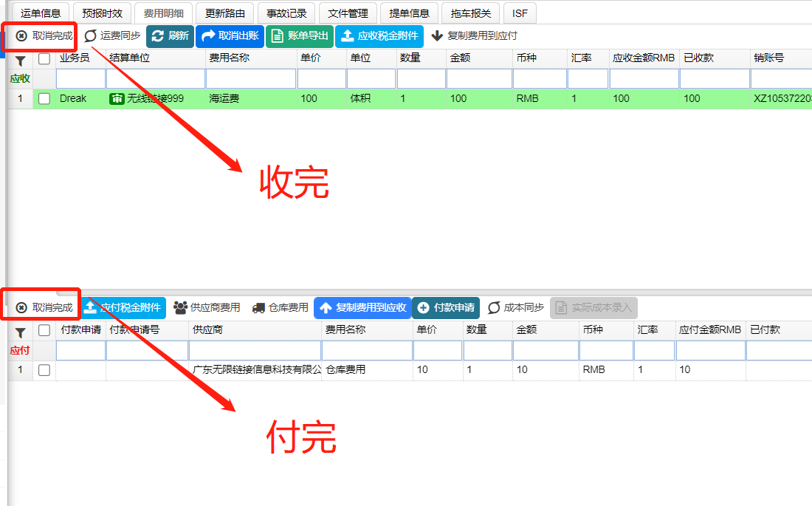Open 供应商费用
812x506 pixels.
click(x=207, y=307)
